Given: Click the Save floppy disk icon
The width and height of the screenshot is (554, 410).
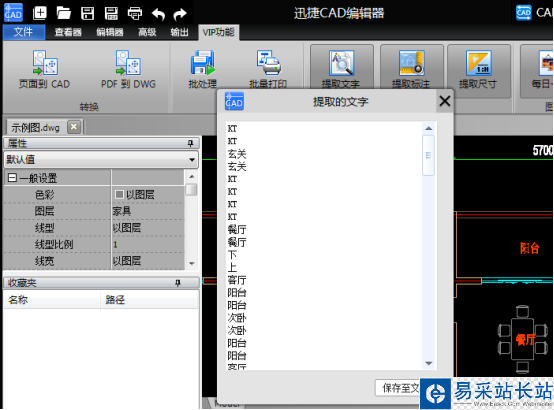Looking at the screenshot, I should click(x=87, y=13).
